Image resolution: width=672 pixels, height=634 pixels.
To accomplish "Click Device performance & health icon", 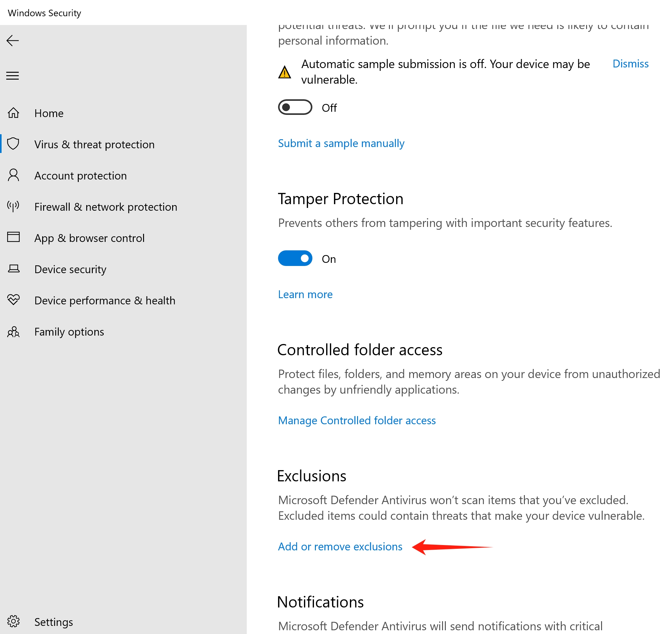I will coord(15,300).
